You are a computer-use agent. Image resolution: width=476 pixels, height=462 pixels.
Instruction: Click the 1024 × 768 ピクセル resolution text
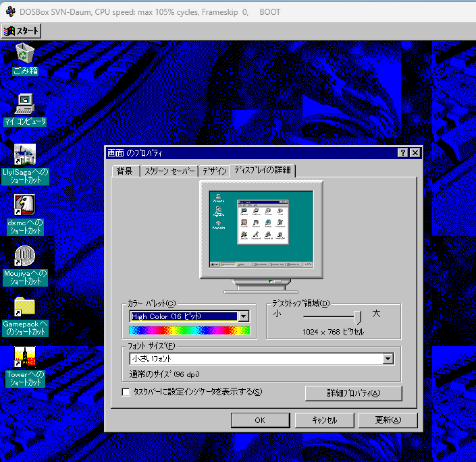pyautogui.click(x=333, y=332)
